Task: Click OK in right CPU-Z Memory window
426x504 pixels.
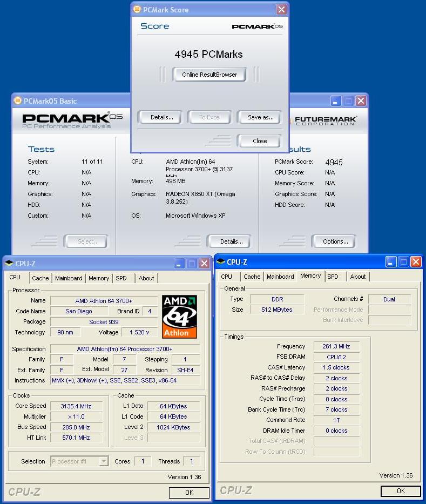Action: (401, 491)
